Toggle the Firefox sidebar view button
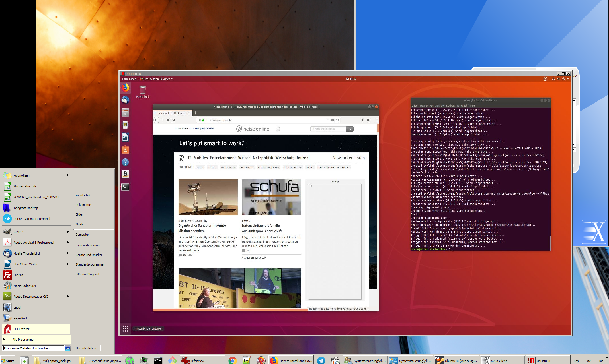Screen dimensions: 609x364 point(369,120)
